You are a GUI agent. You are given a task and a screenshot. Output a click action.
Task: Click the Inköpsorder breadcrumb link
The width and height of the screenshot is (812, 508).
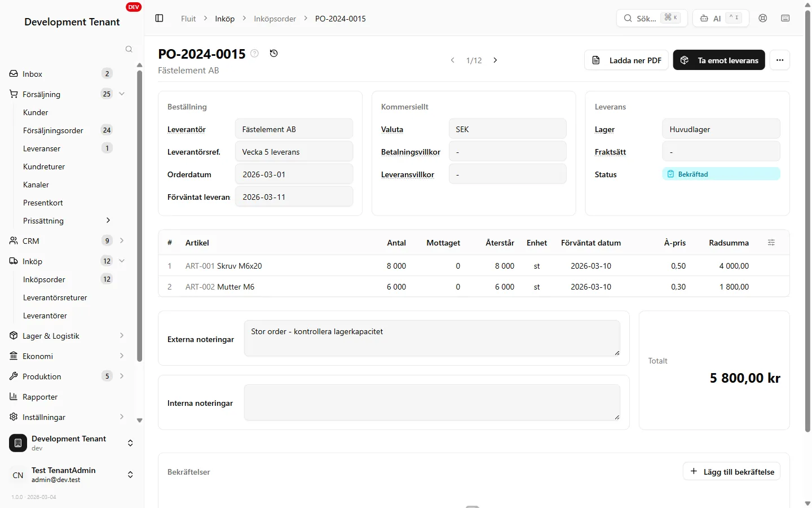275,19
